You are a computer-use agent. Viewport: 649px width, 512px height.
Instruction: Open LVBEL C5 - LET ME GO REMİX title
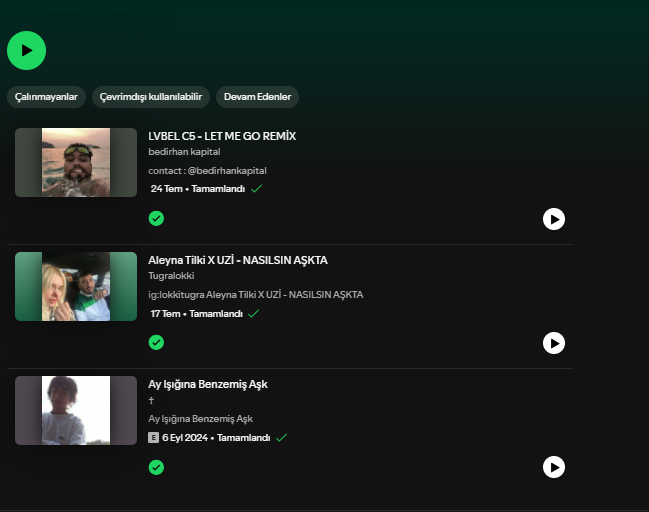(x=222, y=136)
